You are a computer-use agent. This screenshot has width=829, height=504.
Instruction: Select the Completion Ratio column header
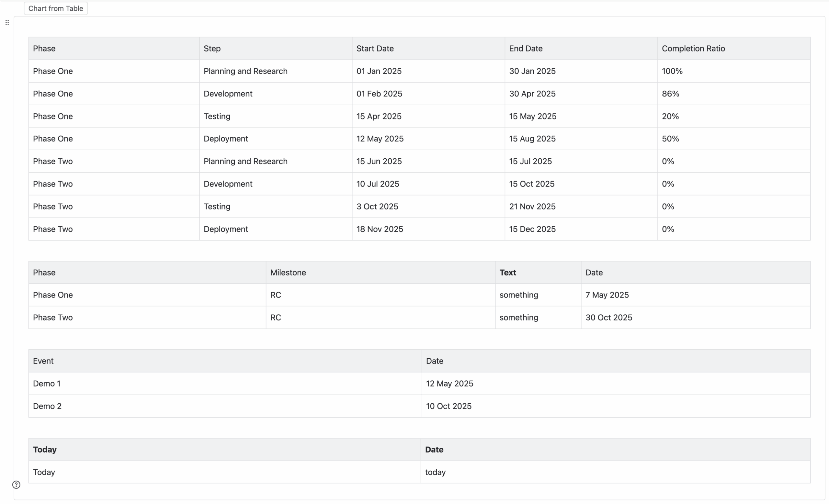[693, 49]
